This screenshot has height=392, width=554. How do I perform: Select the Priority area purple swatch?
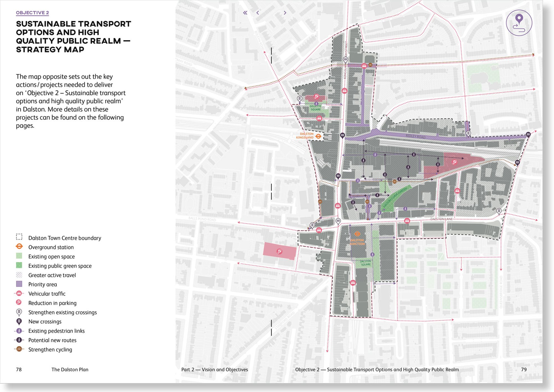coord(19,284)
